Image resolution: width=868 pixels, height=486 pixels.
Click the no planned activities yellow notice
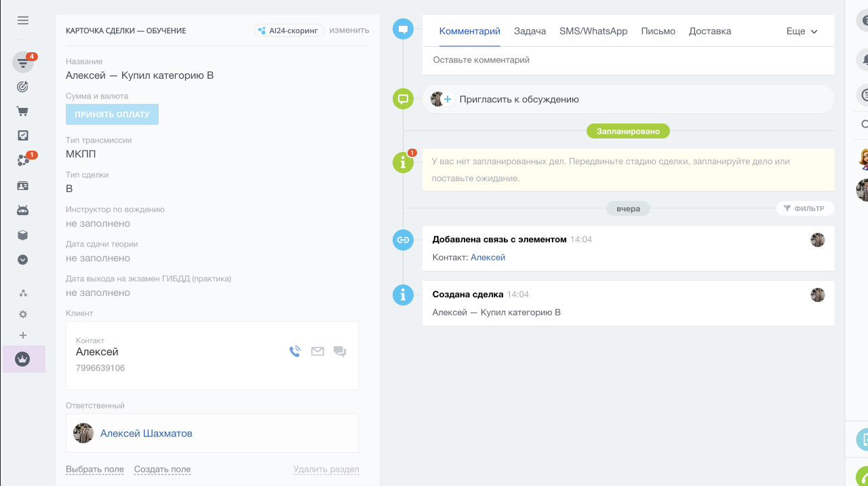(629, 170)
